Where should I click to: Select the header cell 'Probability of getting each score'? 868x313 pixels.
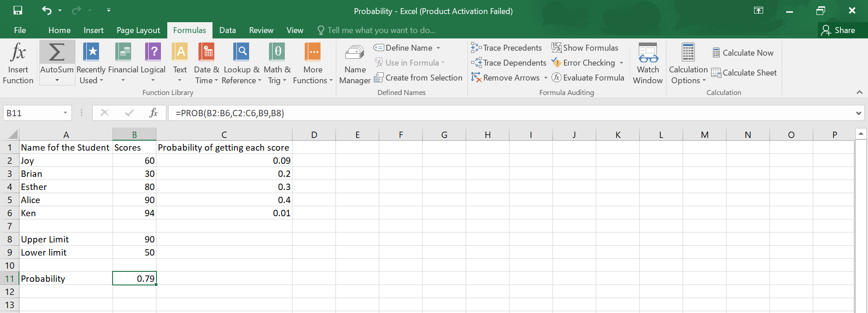224,147
